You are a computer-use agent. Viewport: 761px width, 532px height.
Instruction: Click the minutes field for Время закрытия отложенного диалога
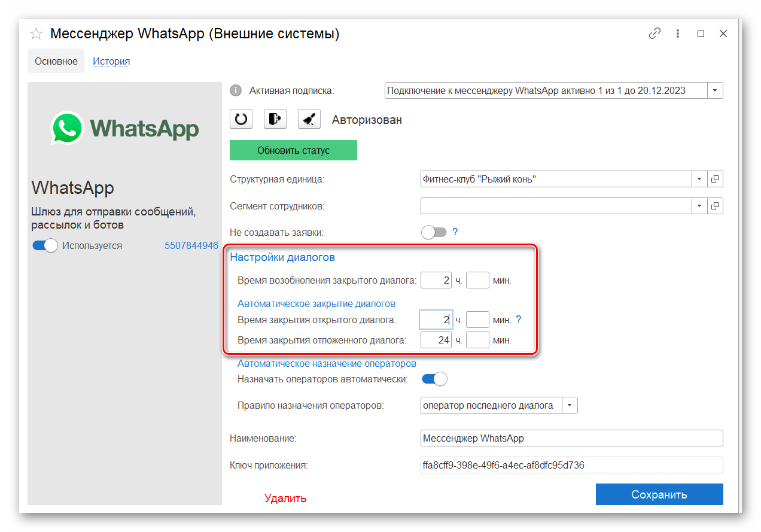coord(477,340)
